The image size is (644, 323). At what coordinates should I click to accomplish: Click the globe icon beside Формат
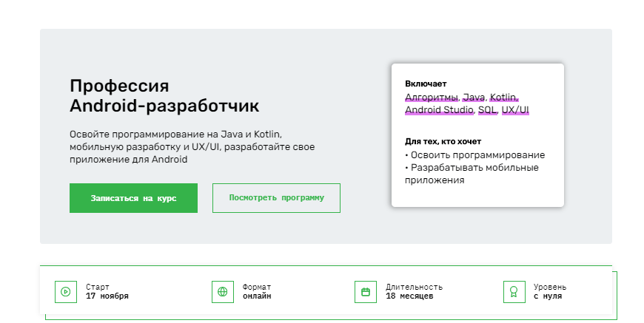click(x=222, y=291)
